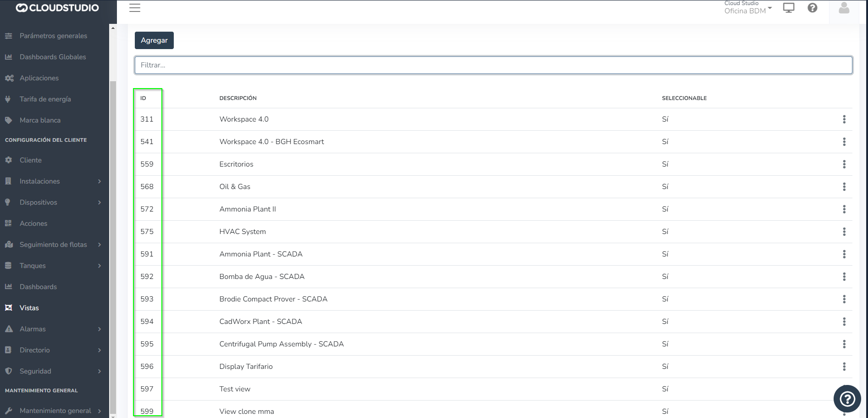Click the sidebar vertical scrollbar
868x418 pixels.
(113, 229)
